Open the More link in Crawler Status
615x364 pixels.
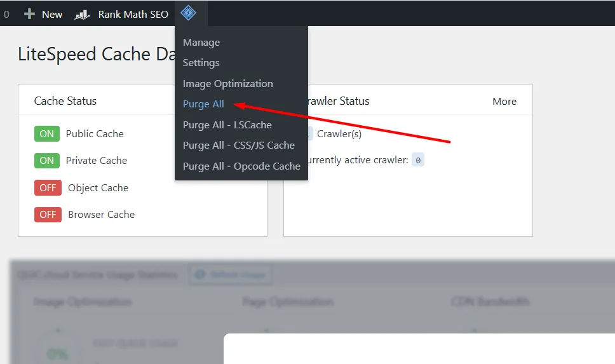pos(504,102)
